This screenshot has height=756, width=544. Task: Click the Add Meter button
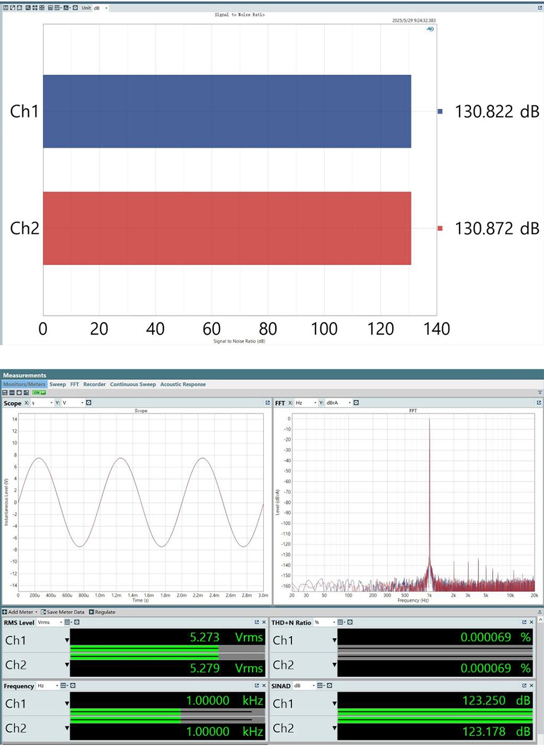point(20,612)
